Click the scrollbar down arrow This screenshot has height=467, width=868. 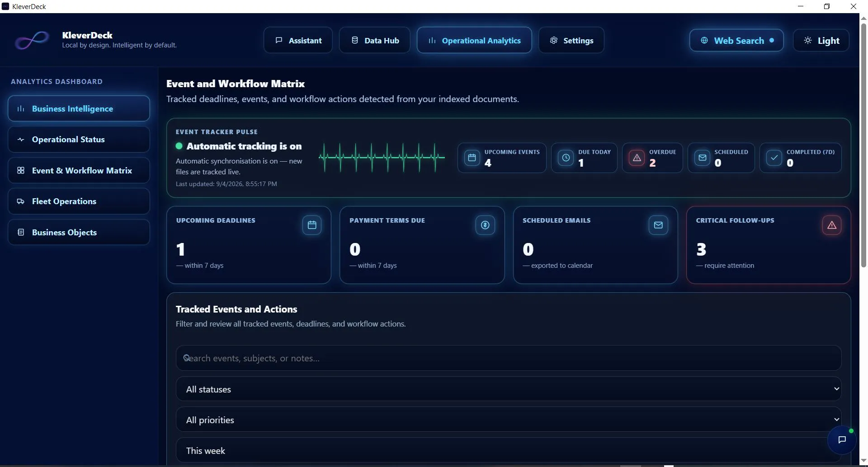point(863,461)
